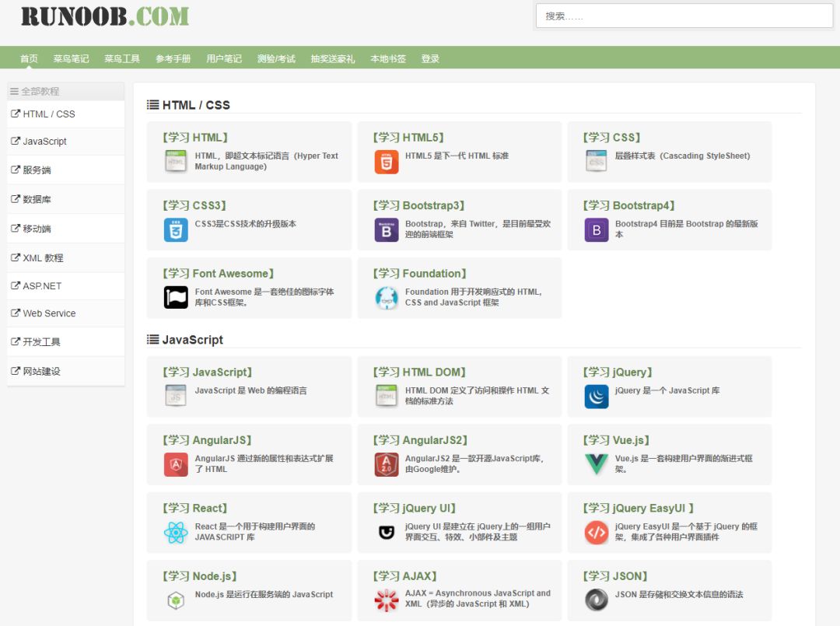Open 参考手册 in the nav bar
Screen dimensions: 840x626
[173, 59]
